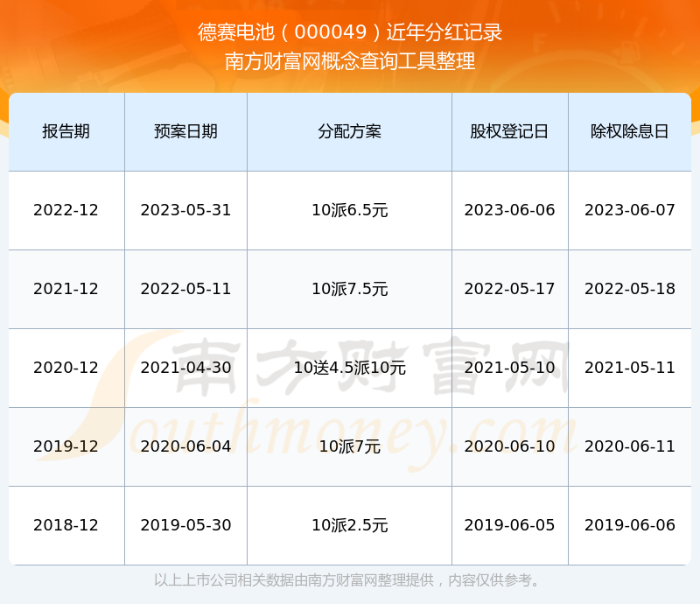
Task: Click report period cell 2018-12
Action: pos(66,525)
